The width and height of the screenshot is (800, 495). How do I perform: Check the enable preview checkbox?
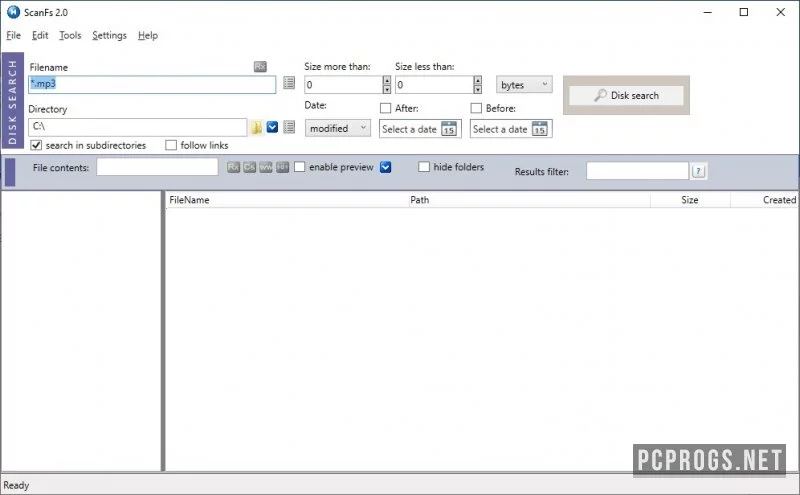click(x=299, y=167)
